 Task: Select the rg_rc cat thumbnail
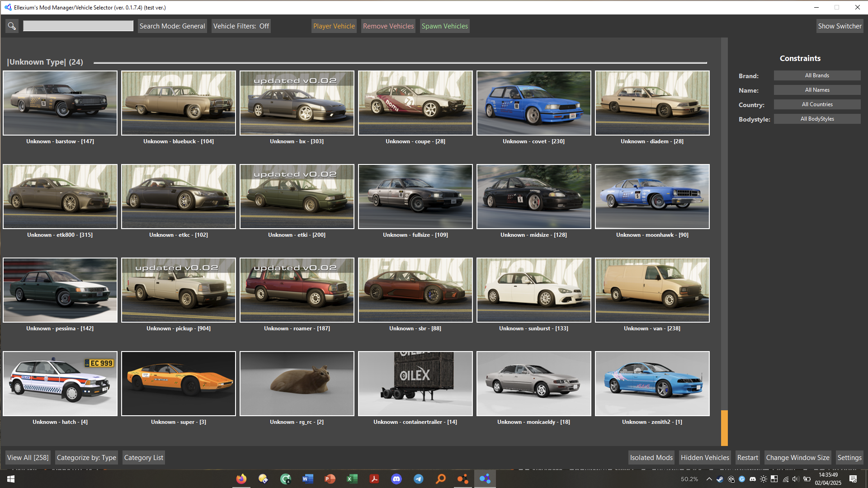[297, 384]
